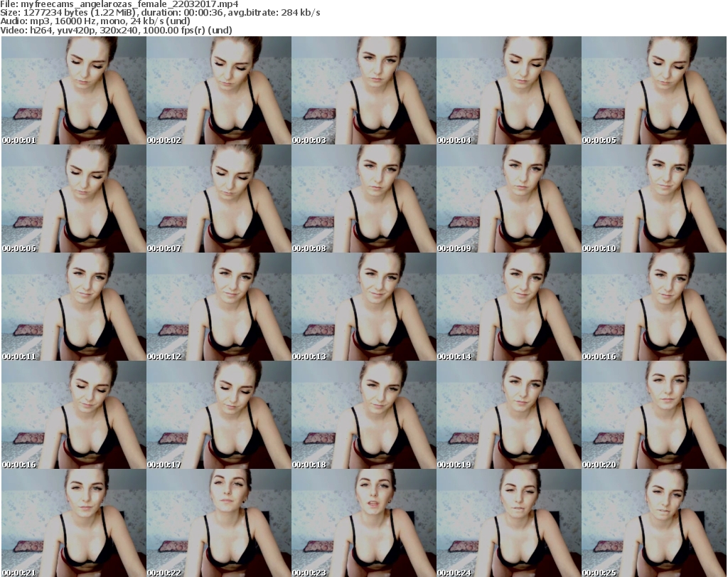Open the thumbnail stamped 00:00:07

(219, 198)
